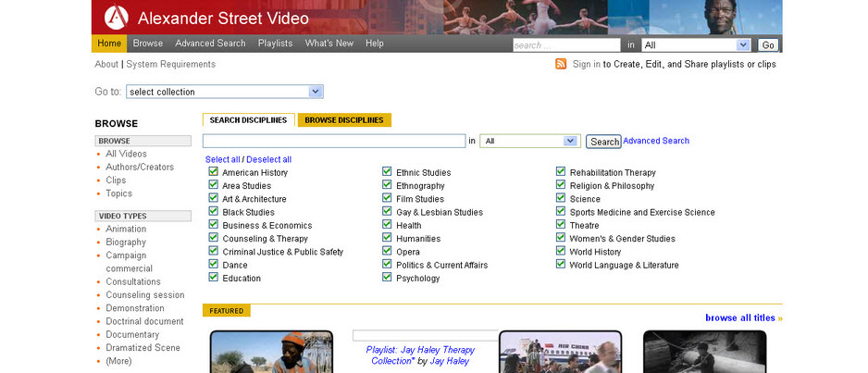Toggle Criminal Justice & Public Safety checkbox

[x=214, y=251]
